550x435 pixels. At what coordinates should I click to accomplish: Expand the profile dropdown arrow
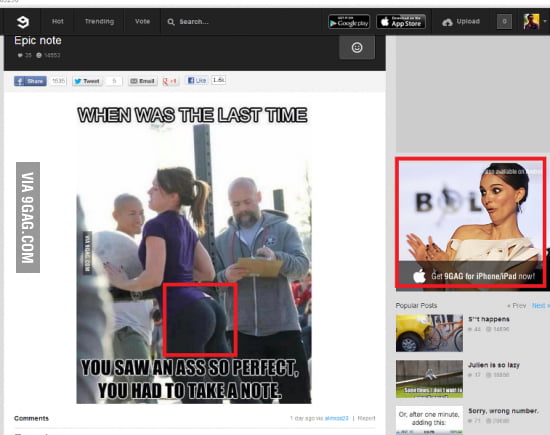pos(545,22)
